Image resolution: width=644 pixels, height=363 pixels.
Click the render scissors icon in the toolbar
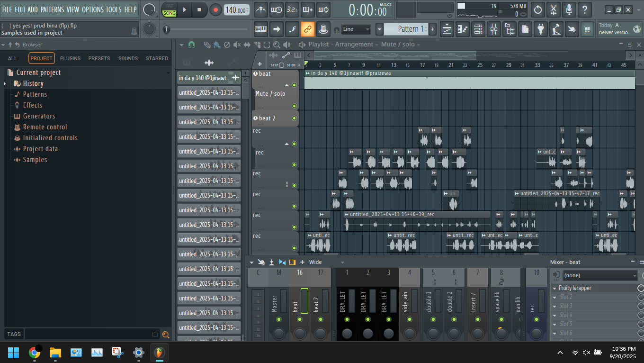pos(553,9)
